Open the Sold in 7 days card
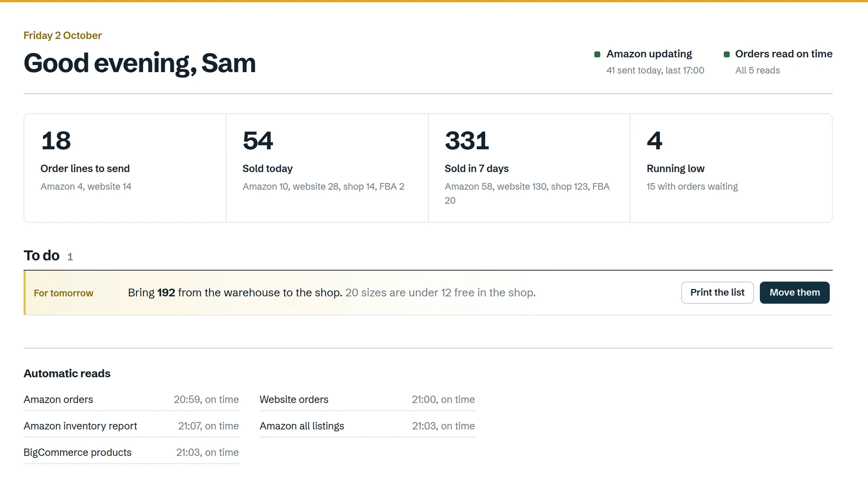This screenshot has width=868, height=489. (529, 168)
